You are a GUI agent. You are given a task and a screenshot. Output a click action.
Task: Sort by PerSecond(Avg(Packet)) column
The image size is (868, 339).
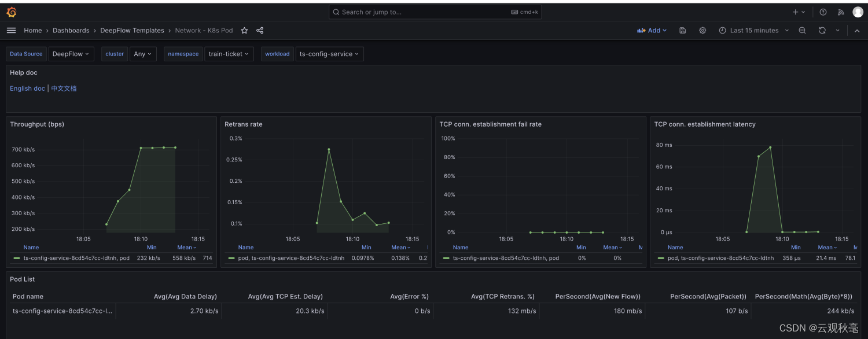click(x=708, y=296)
